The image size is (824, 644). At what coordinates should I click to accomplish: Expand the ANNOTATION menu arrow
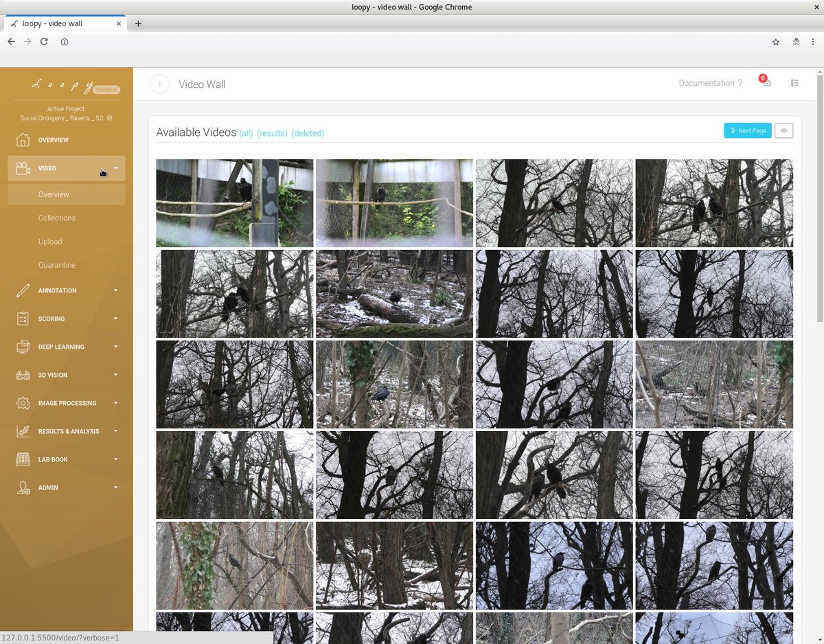(x=115, y=290)
